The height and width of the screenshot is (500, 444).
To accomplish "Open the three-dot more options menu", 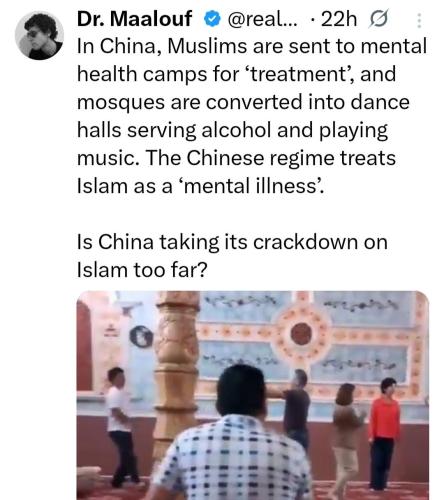I will tap(419, 20).
